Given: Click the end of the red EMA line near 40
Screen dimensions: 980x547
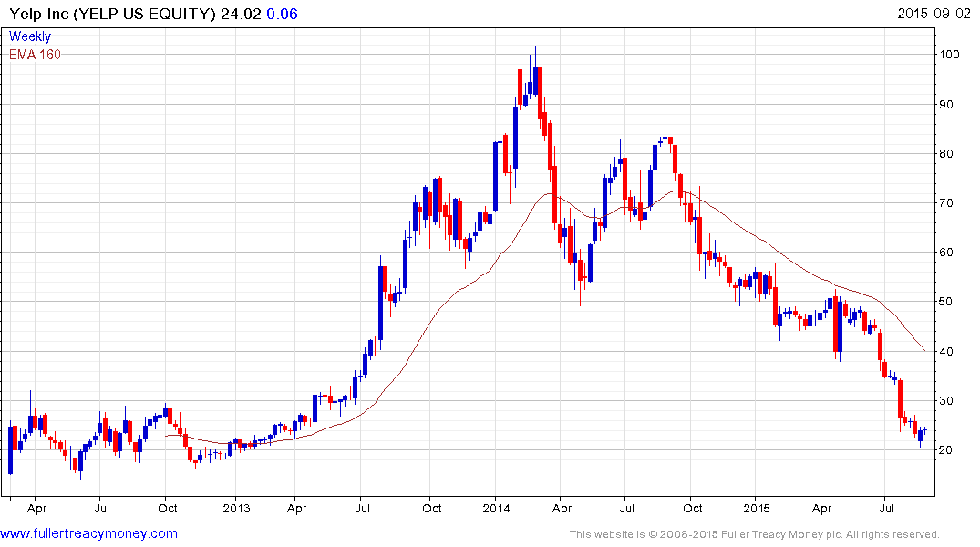Looking at the screenshot, I should tap(924, 350).
